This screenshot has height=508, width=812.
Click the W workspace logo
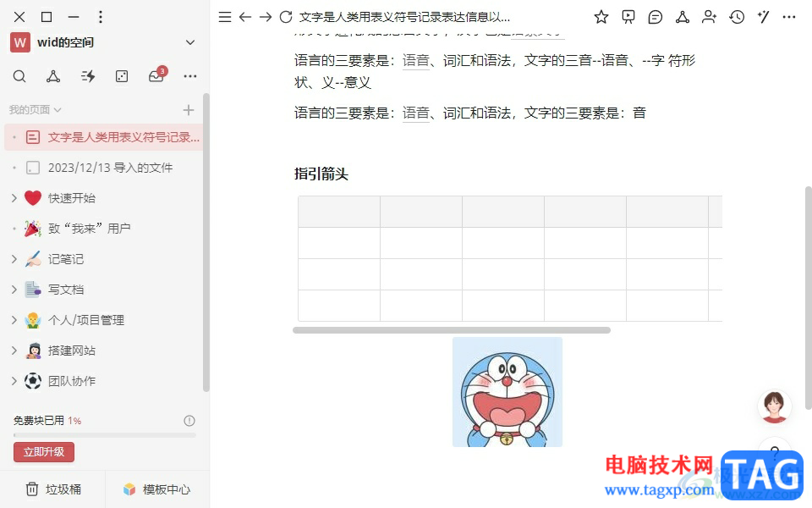point(19,42)
